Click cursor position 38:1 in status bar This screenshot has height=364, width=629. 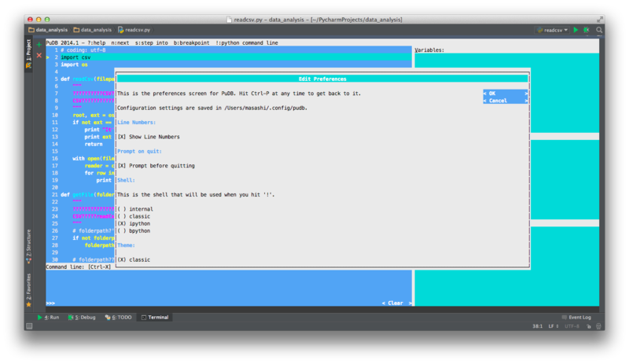point(538,326)
